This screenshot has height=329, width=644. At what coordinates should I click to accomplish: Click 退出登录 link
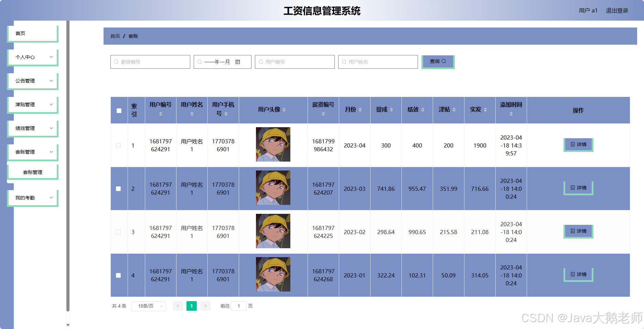(x=617, y=11)
